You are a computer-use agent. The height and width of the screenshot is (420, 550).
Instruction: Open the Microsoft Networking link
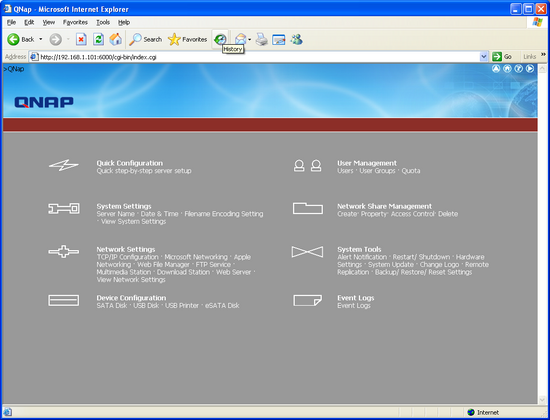tap(196, 257)
